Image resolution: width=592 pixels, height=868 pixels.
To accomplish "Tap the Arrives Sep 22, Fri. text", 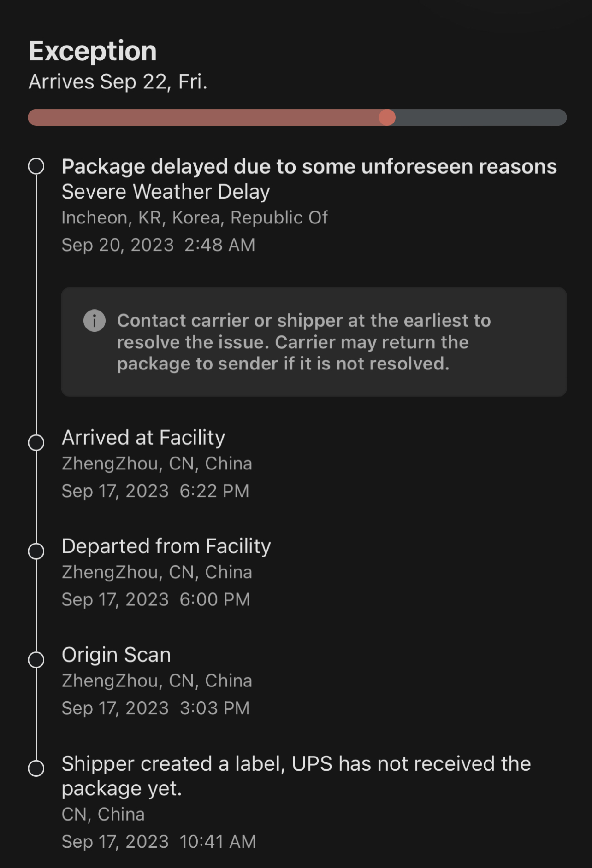I will tap(118, 82).
